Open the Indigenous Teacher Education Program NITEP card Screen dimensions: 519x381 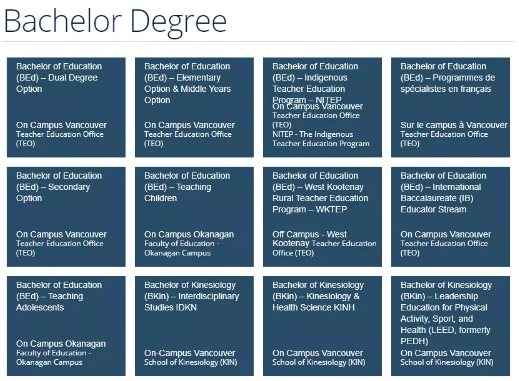(322, 107)
